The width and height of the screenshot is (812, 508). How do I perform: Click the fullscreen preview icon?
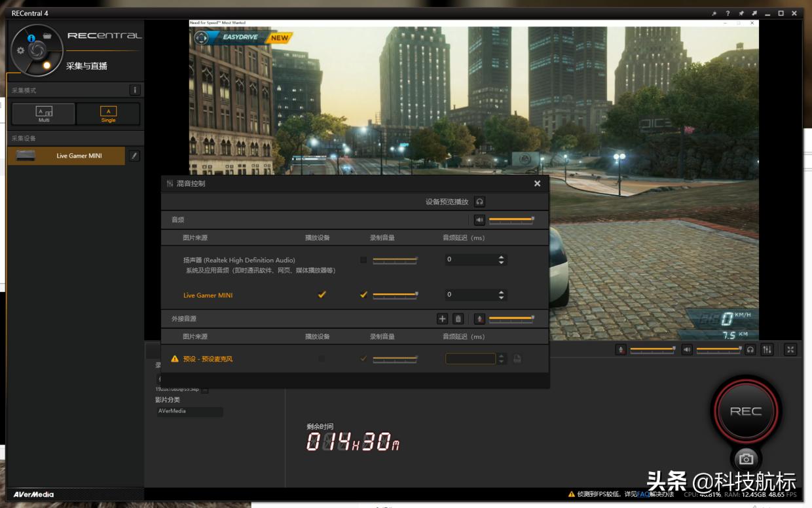[791, 350]
